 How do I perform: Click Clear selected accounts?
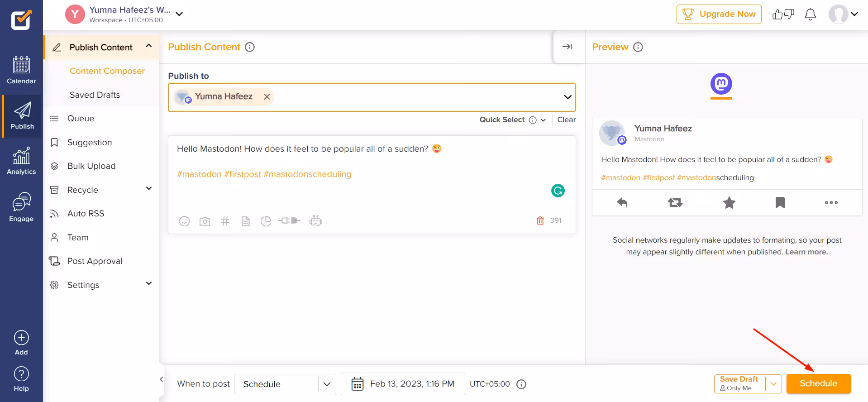coord(567,120)
